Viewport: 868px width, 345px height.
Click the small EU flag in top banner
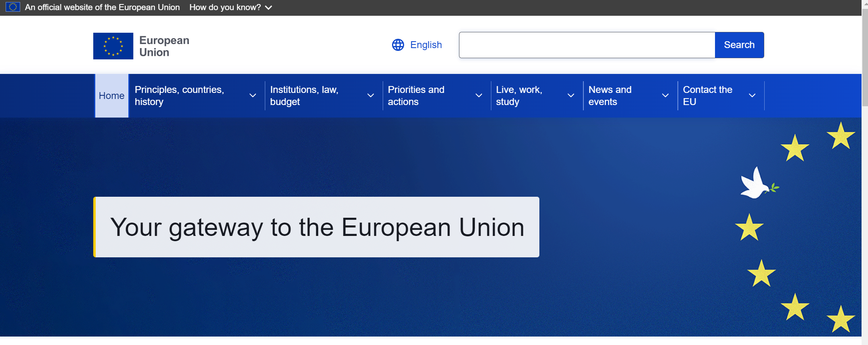click(x=13, y=7)
